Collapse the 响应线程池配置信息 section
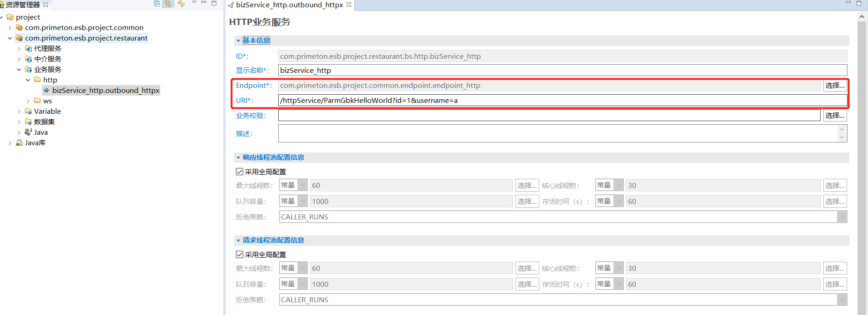This screenshot has height=315, width=868. (238, 157)
